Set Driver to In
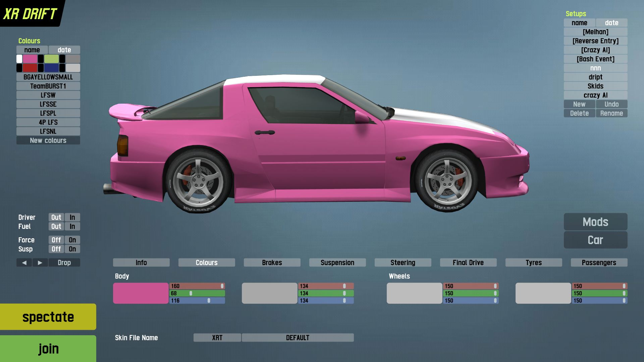The image size is (644, 362). coord(72,218)
